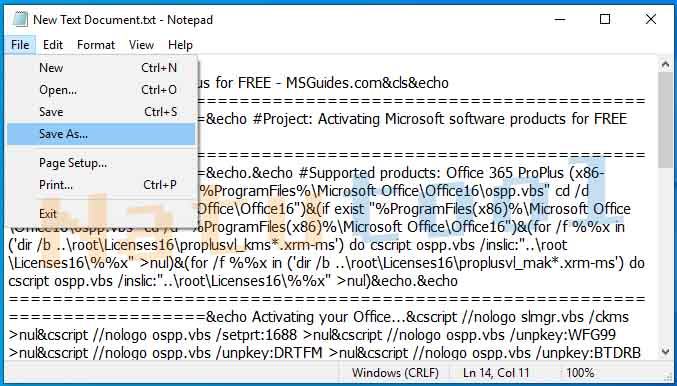The image size is (677, 386).
Task: Open the View menu
Action: pos(141,45)
